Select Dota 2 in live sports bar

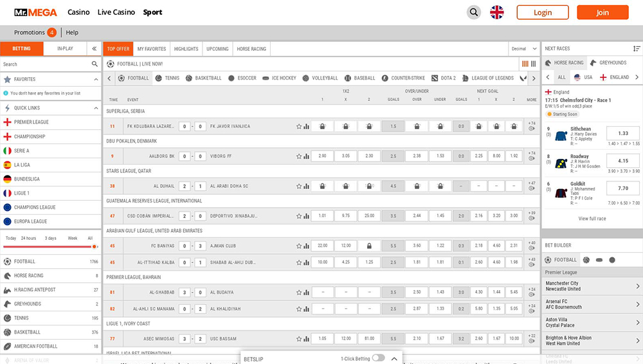pos(443,78)
